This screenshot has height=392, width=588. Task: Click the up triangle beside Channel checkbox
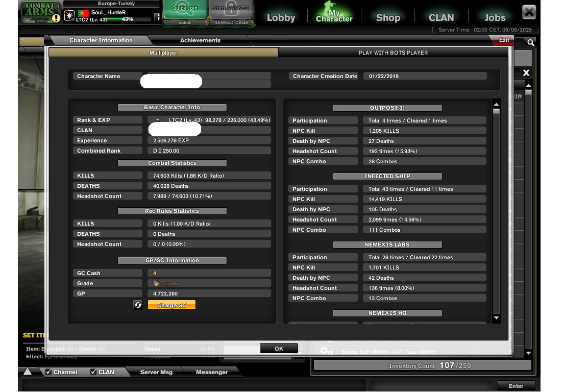pos(28,372)
